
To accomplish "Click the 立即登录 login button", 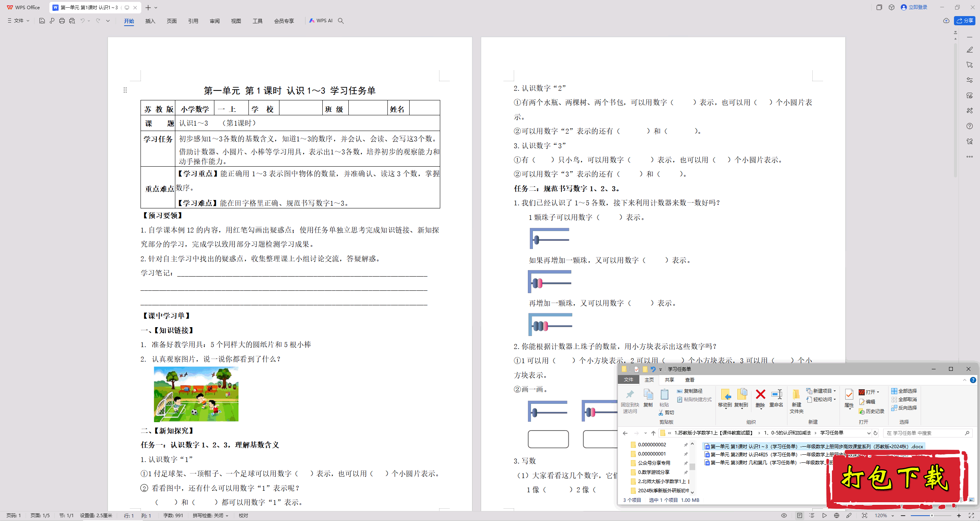I will click(914, 7).
